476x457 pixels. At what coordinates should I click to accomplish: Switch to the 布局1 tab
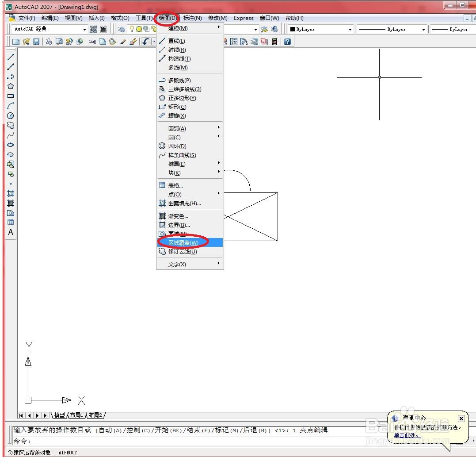[76, 415]
